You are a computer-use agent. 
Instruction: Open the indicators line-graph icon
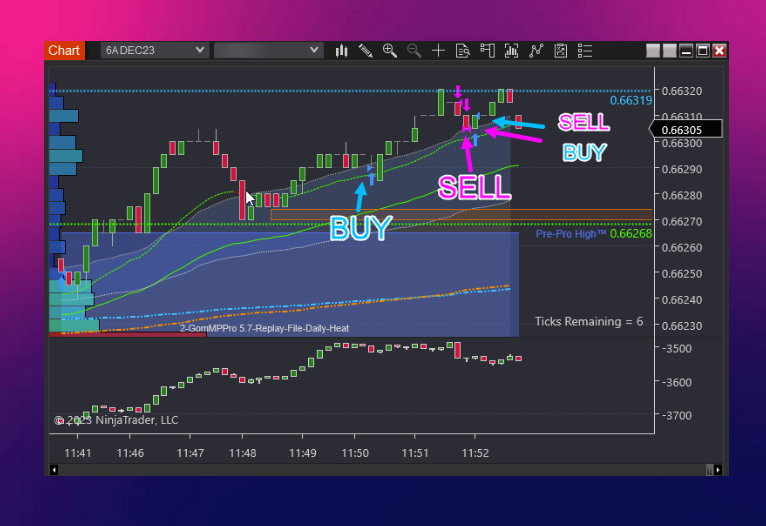(x=536, y=50)
